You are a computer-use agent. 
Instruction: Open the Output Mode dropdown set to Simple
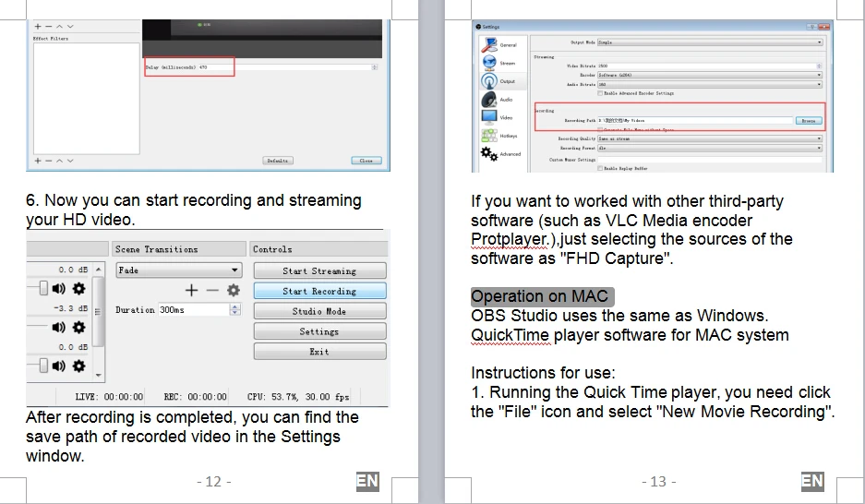point(710,42)
